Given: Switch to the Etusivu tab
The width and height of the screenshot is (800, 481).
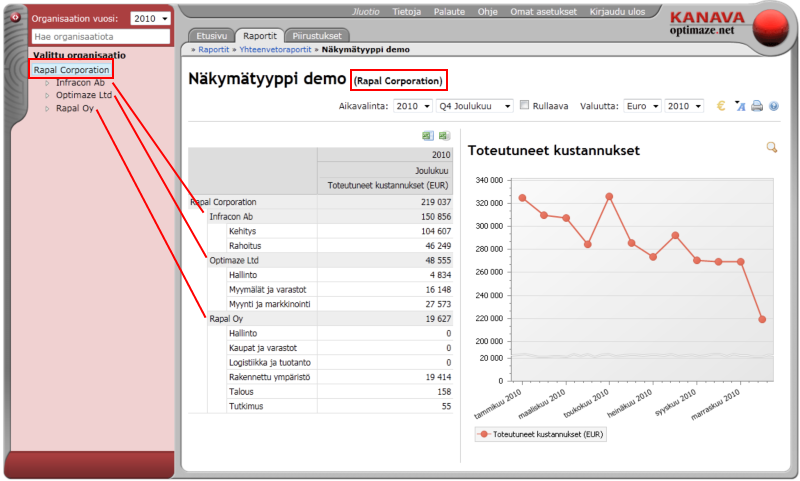Looking at the screenshot, I should click(x=213, y=34).
